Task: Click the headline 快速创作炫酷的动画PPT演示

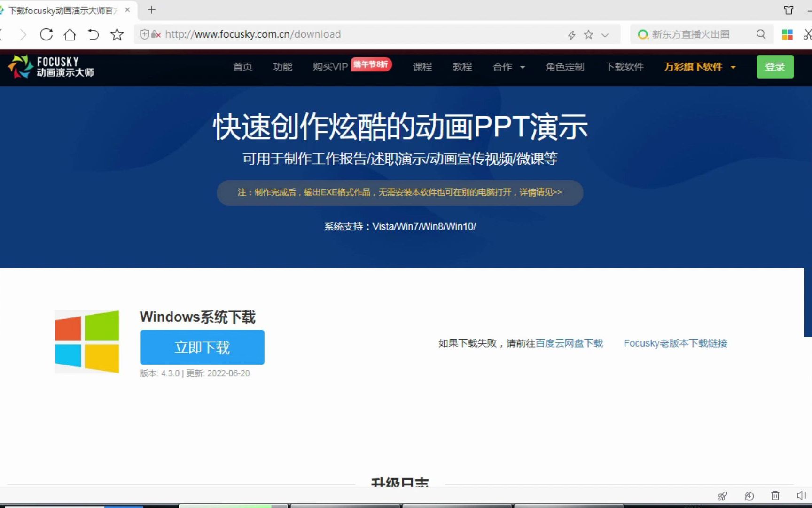Action: [400, 127]
